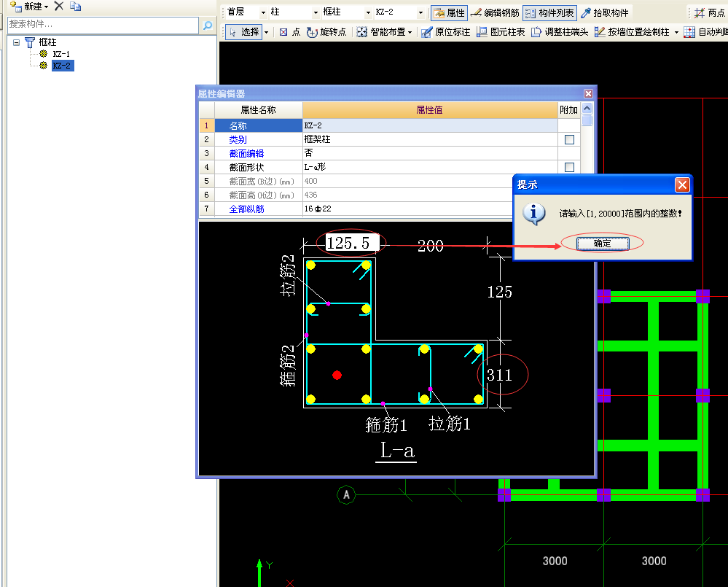This screenshot has height=587, width=728.
Task: Click the 311 dimension in section diagram
Action: 500,376
